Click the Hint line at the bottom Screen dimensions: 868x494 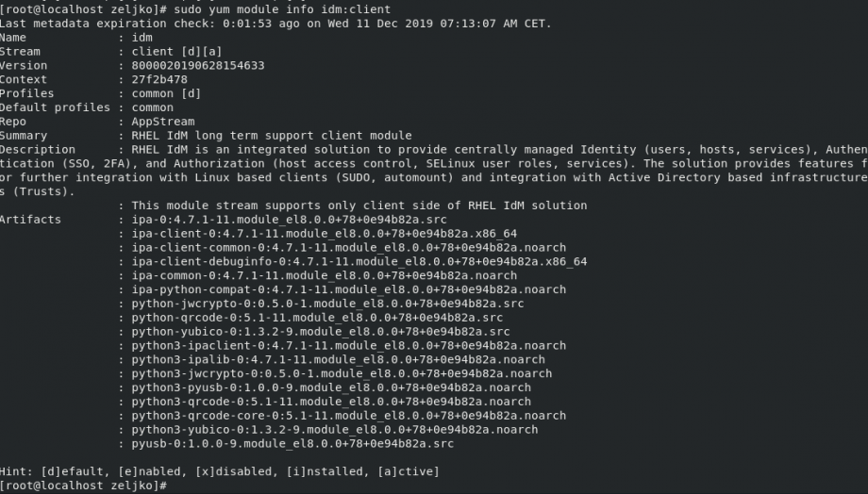tap(219, 471)
